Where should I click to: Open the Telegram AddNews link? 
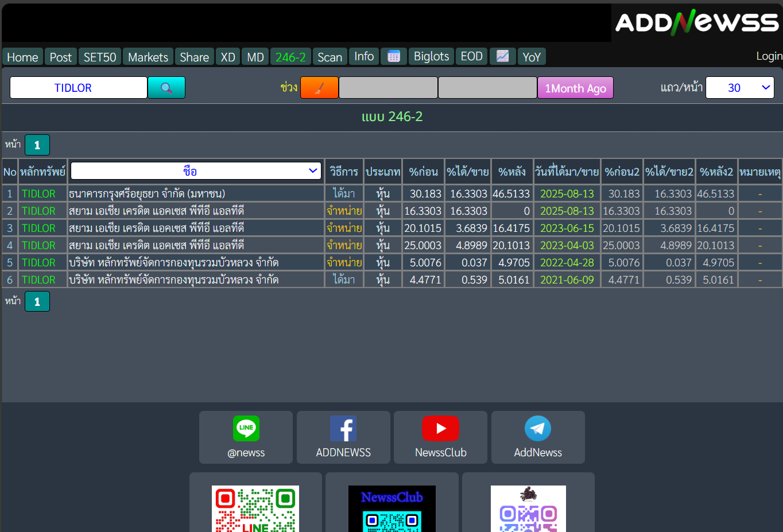pyautogui.click(x=538, y=437)
